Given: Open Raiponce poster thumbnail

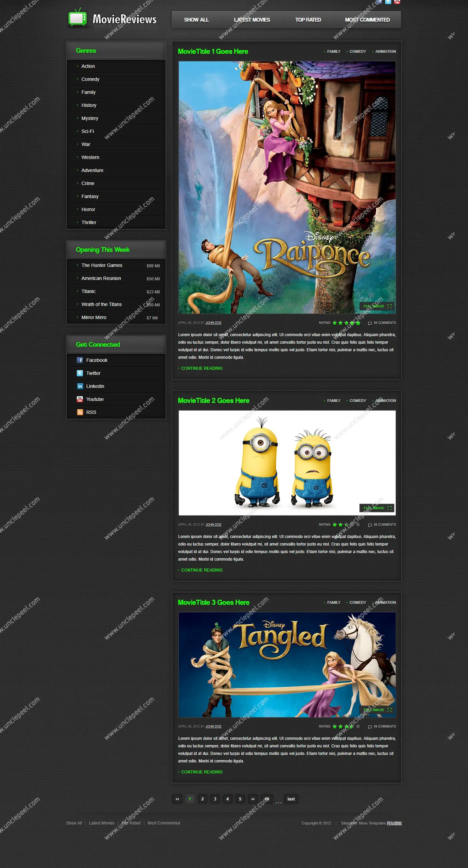Looking at the screenshot, I should pyautogui.click(x=287, y=187).
